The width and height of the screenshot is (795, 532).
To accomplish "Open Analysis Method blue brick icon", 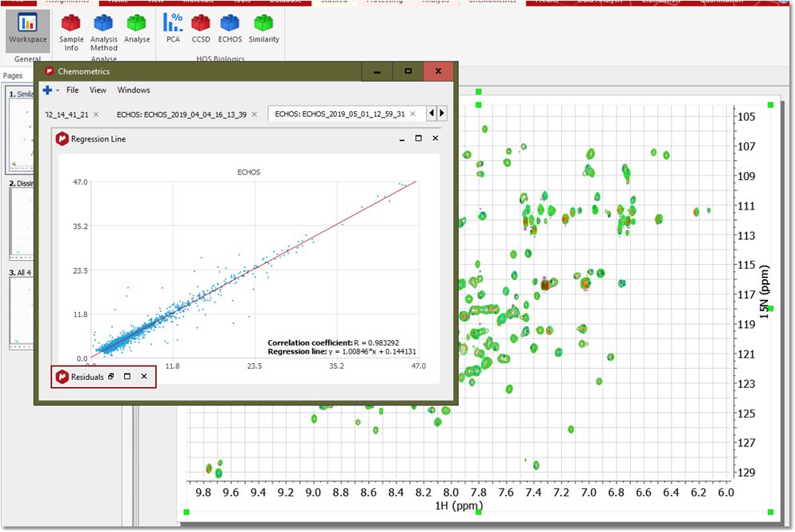I will click(103, 22).
